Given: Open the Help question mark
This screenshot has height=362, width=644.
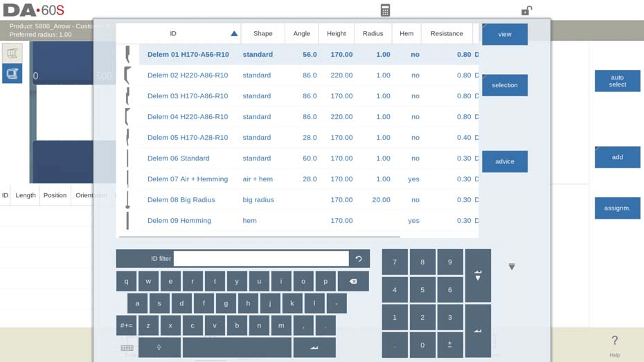Looking at the screenshot, I should point(614,343).
